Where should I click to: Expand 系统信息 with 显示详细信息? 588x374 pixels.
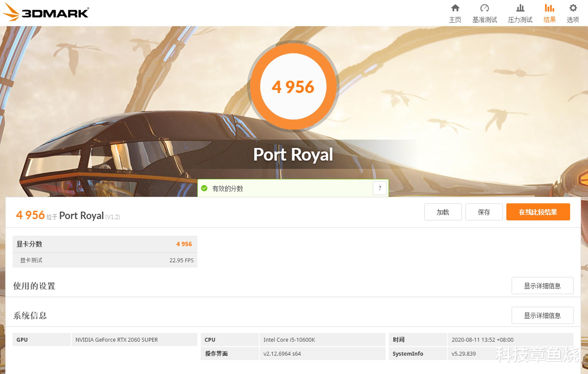pos(542,315)
